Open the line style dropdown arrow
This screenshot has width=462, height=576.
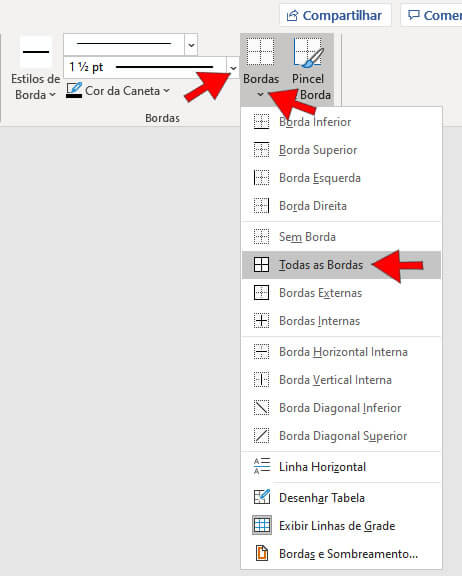[191, 45]
